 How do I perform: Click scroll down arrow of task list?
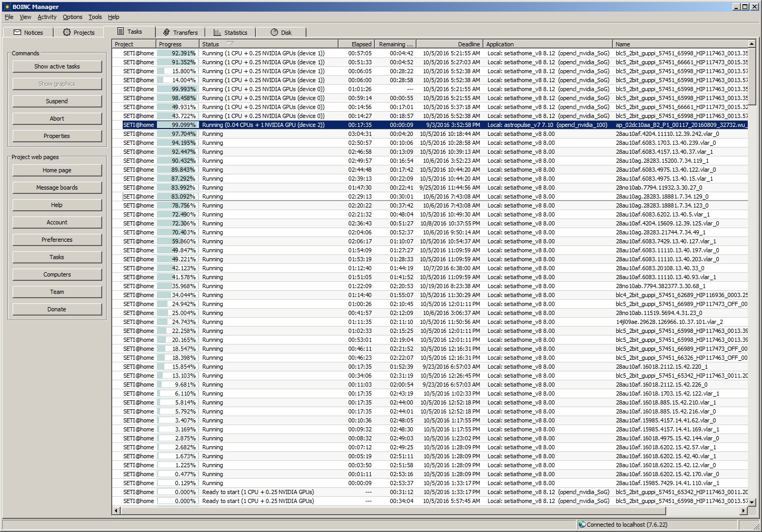coord(751,502)
